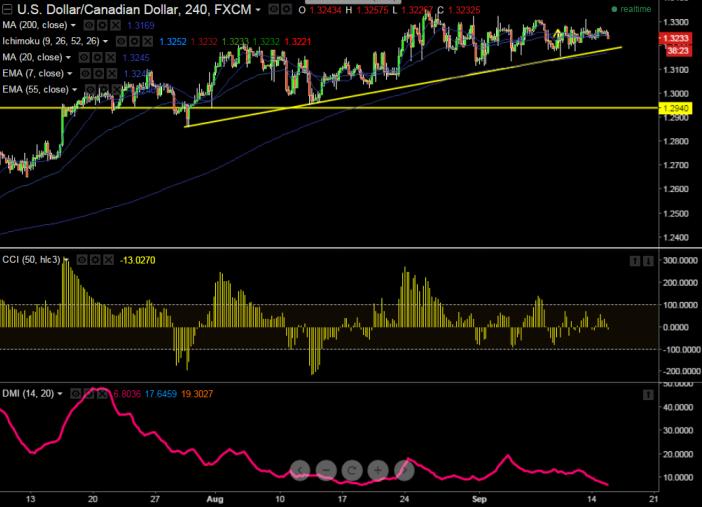
Task: Zoom in with the plus chart control
Action: point(378,470)
